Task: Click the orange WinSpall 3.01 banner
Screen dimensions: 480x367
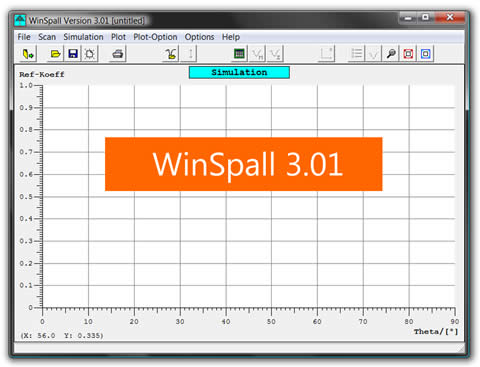Action: [244, 164]
